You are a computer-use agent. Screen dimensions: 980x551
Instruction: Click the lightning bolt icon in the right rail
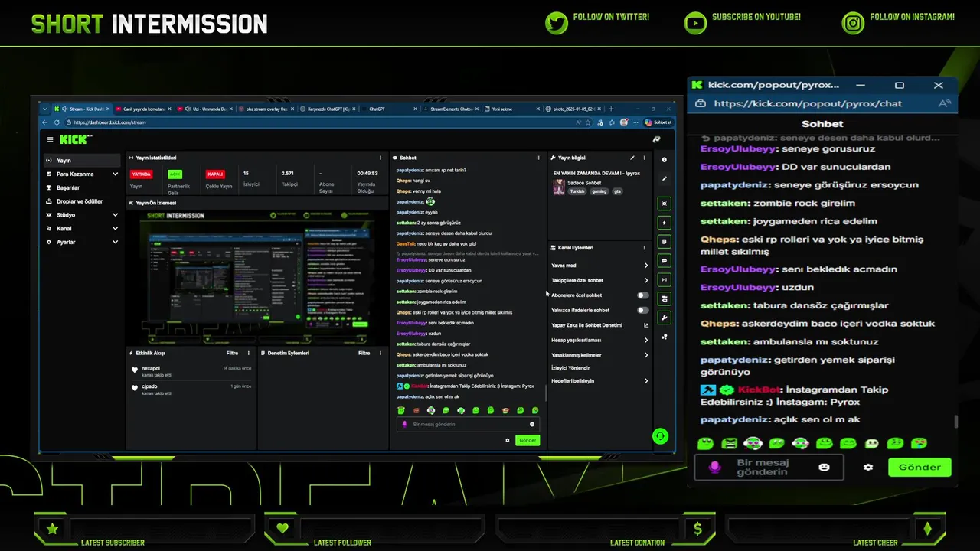pos(664,223)
